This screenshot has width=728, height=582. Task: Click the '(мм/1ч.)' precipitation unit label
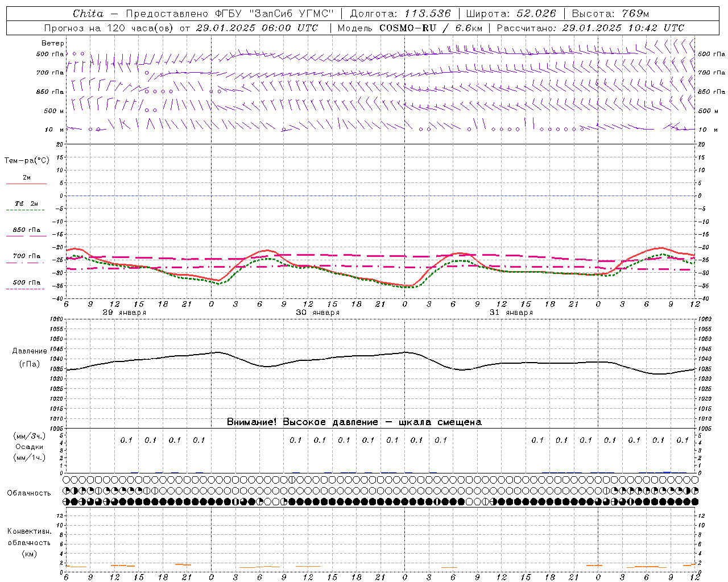30,458
